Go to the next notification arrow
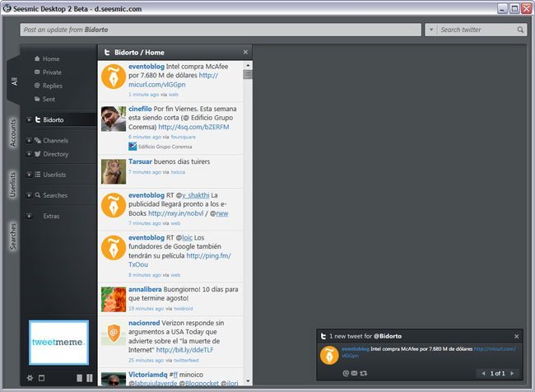The height and width of the screenshot is (392, 535). (512, 373)
